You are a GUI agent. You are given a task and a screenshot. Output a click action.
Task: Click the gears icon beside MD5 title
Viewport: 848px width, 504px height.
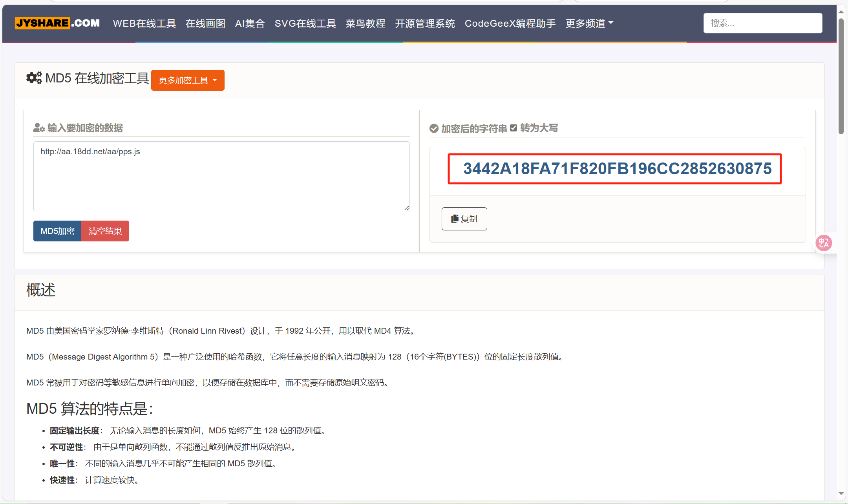pos(34,78)
